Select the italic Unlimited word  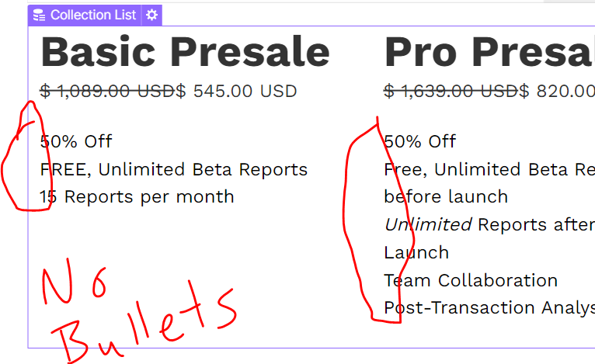[428, 224]
